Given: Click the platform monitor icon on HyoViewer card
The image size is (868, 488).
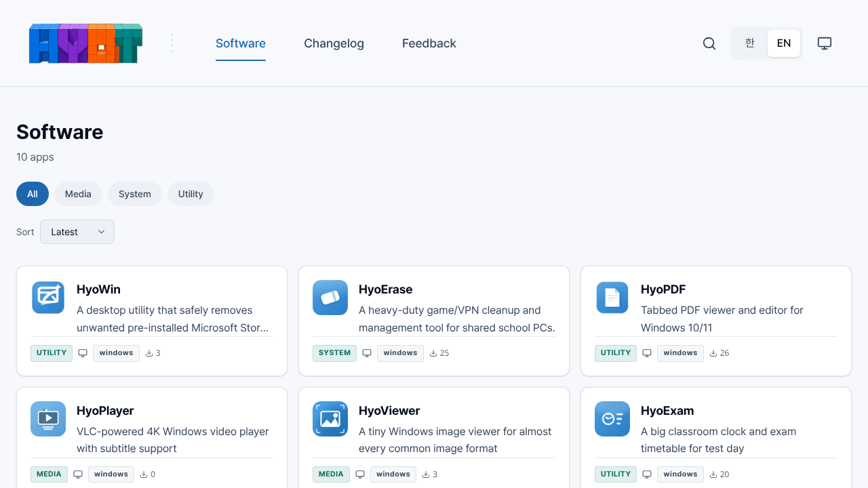Looking at the screenshot, I should pyautogui.click(x=360, y=474).
